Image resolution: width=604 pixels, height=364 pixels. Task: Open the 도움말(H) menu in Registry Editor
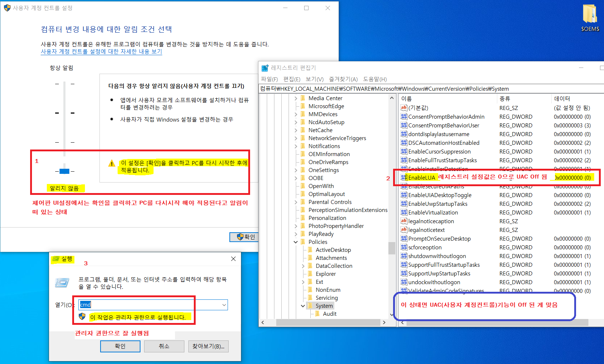point(375,79)
